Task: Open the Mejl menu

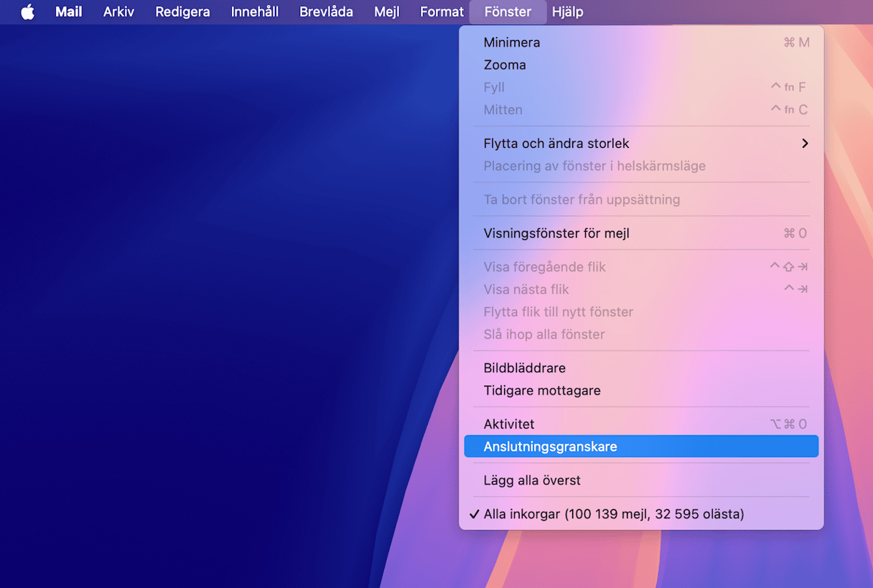Action: tap(387, 12)
